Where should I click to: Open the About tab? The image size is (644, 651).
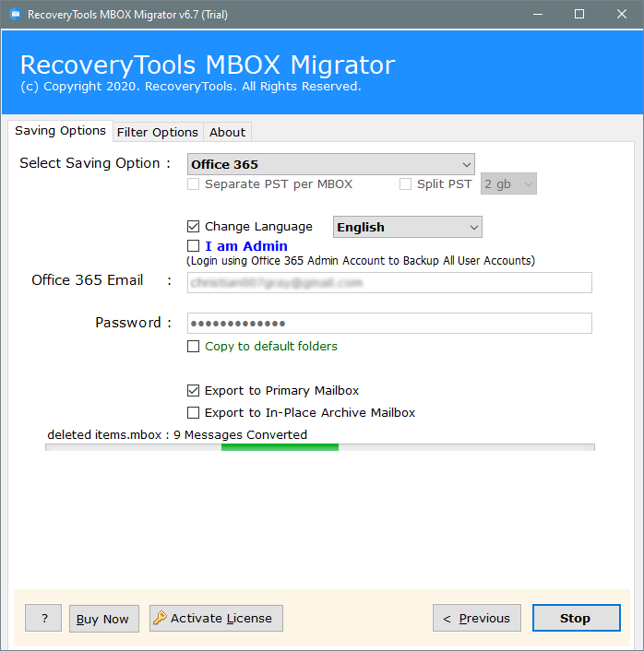227,133
